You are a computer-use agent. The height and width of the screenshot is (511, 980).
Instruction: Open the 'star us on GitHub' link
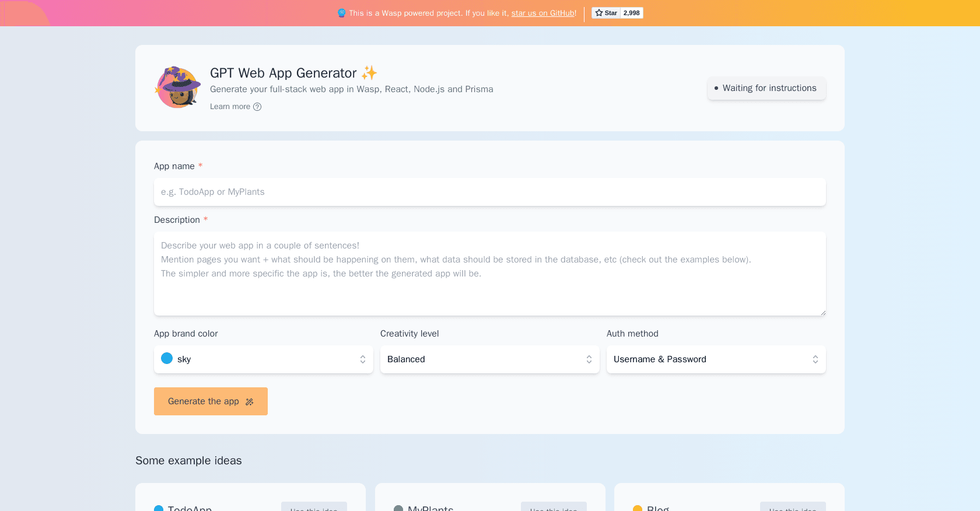(542, 13)
